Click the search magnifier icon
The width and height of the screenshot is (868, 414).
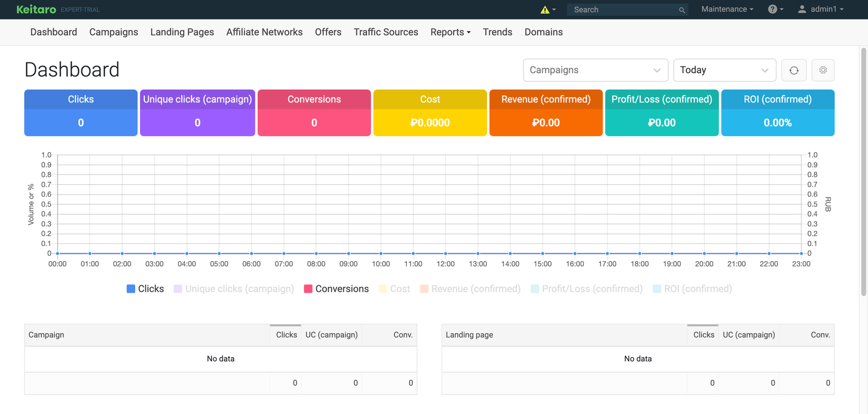(x=682, y=10)
